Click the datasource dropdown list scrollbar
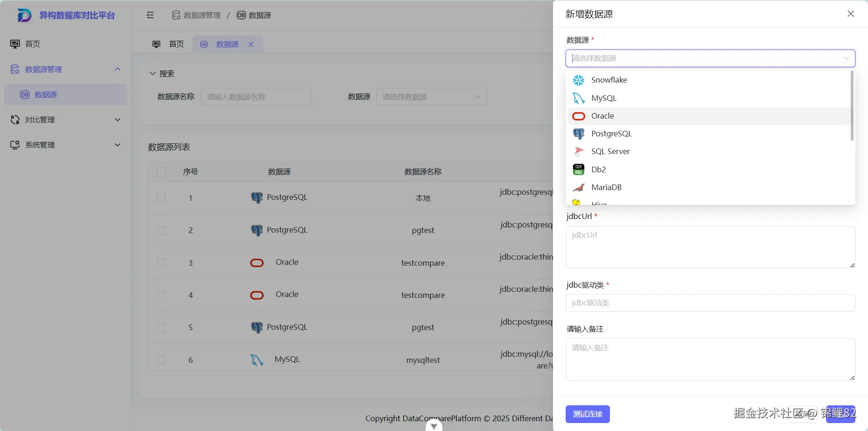The height and width of the screenshot is (431, 868). click(852, 106)
